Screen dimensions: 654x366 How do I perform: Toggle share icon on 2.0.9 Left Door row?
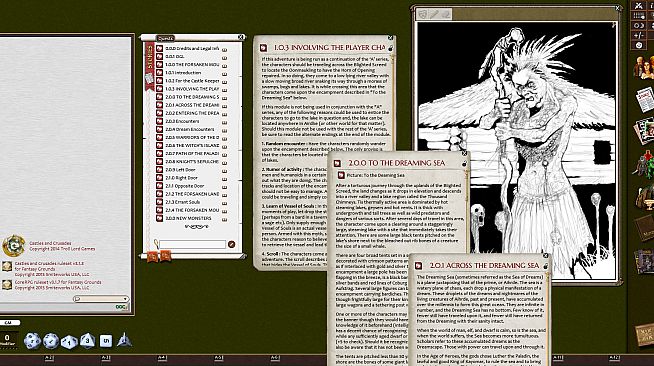(x=224, y=170)
